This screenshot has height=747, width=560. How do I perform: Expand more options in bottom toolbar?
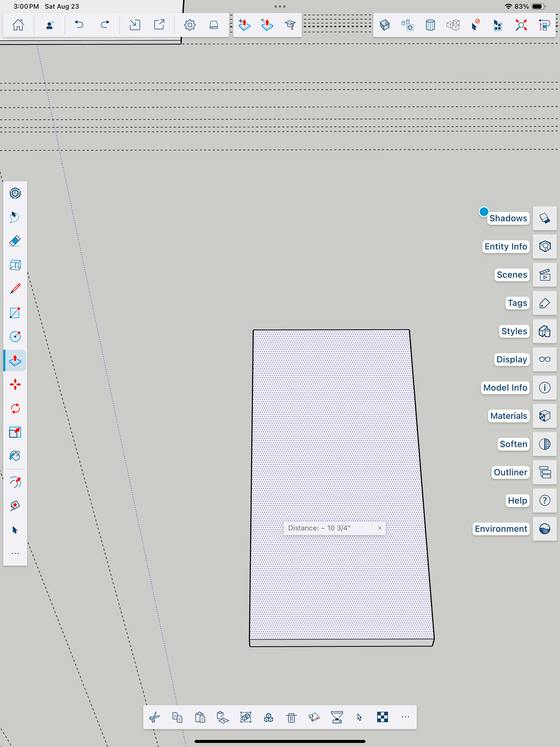(405, 717)
